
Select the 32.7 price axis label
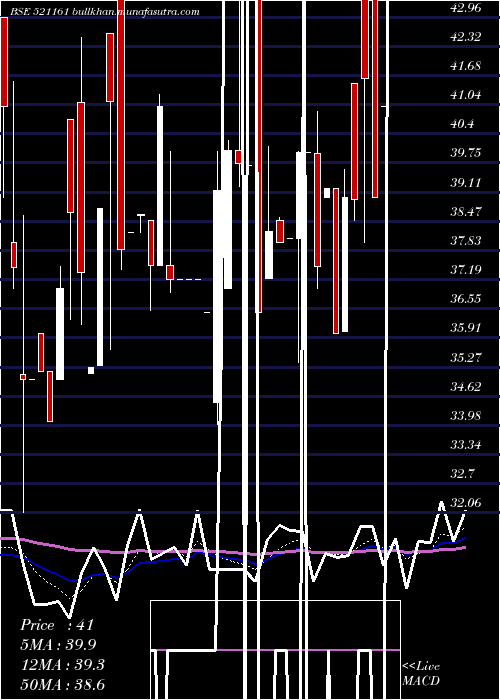(462, 474)
